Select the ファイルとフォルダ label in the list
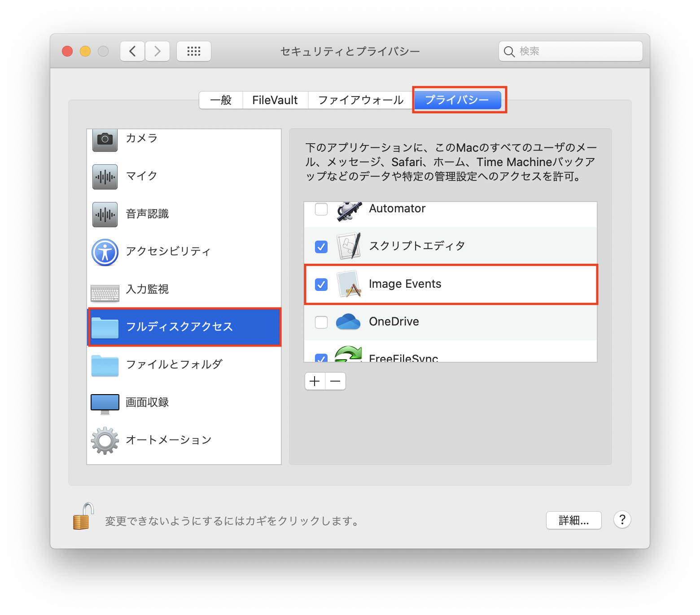 point(174,365)
